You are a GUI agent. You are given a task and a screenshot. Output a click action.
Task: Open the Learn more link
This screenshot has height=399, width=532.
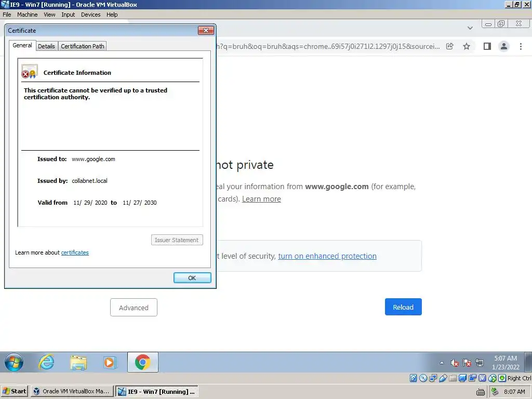click(261, 199)
